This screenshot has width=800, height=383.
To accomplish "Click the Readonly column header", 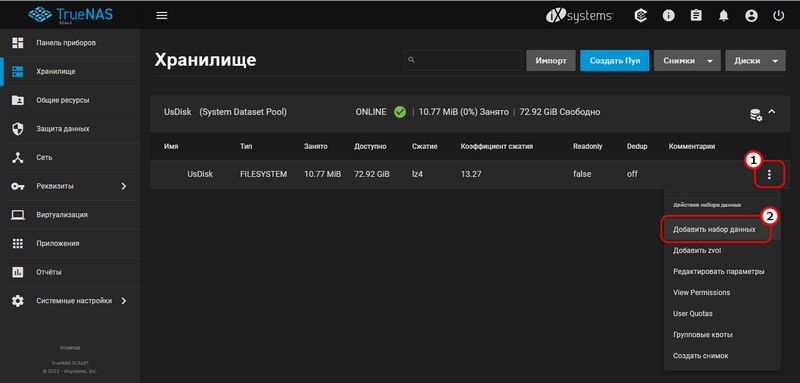I will click(x=588, y=146).
